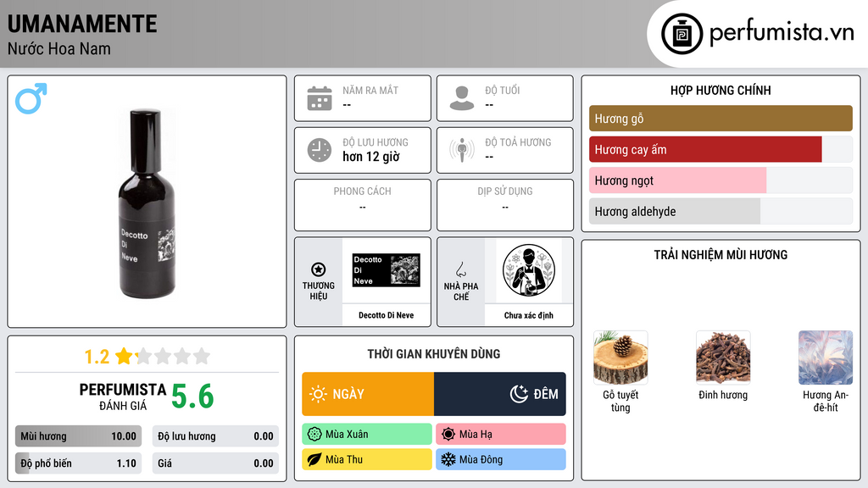The width and height of the screenshot is (868, 488).
Task: Click the Perfumista Đánh giá label
Action: pos(123,396)
